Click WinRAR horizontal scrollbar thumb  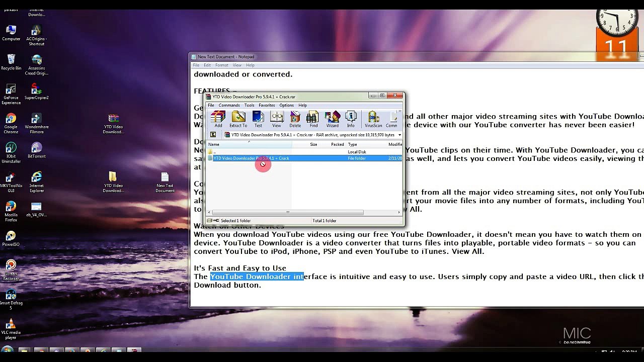click(287, 212)
